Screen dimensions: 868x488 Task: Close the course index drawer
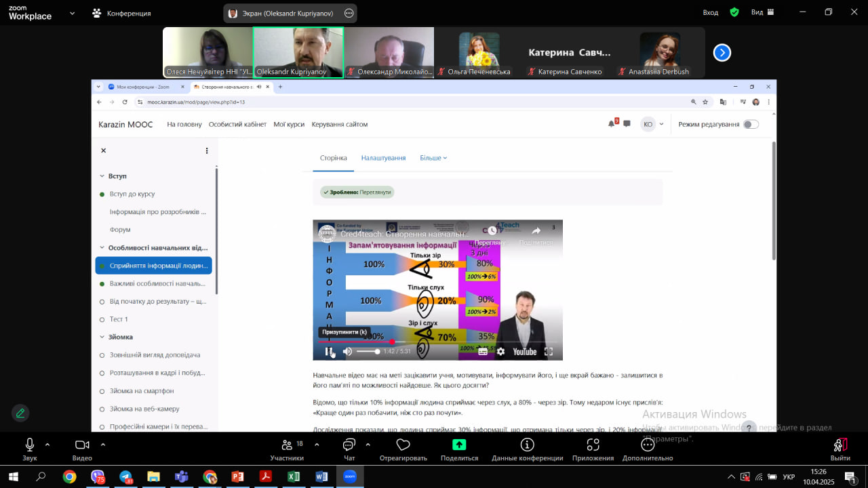[104, 150]
